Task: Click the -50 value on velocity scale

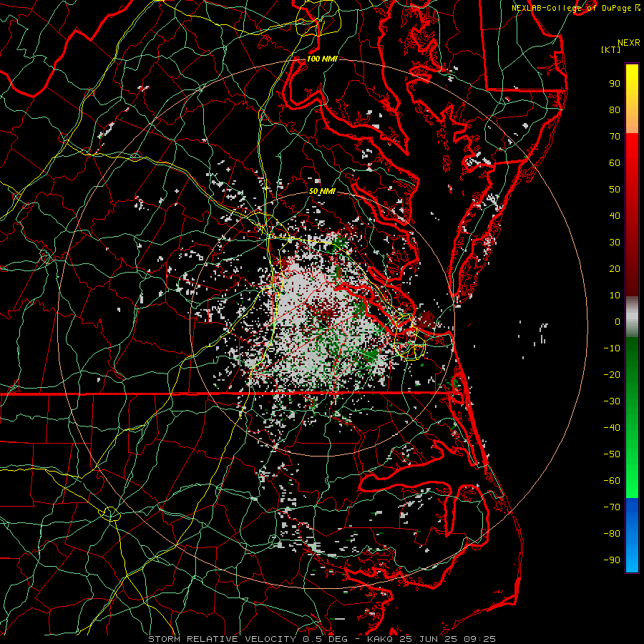Action: (612, 454)
